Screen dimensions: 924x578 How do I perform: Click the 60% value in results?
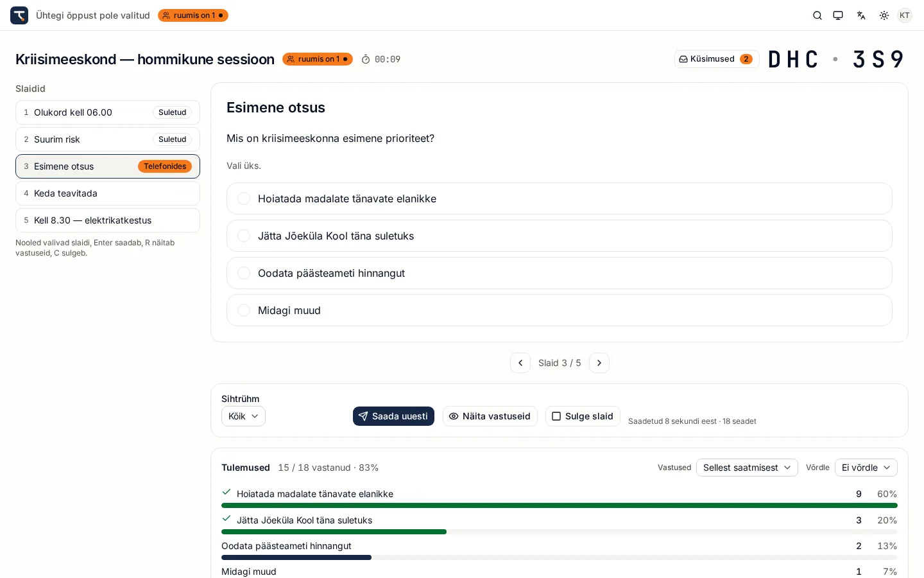coord(887,494)
